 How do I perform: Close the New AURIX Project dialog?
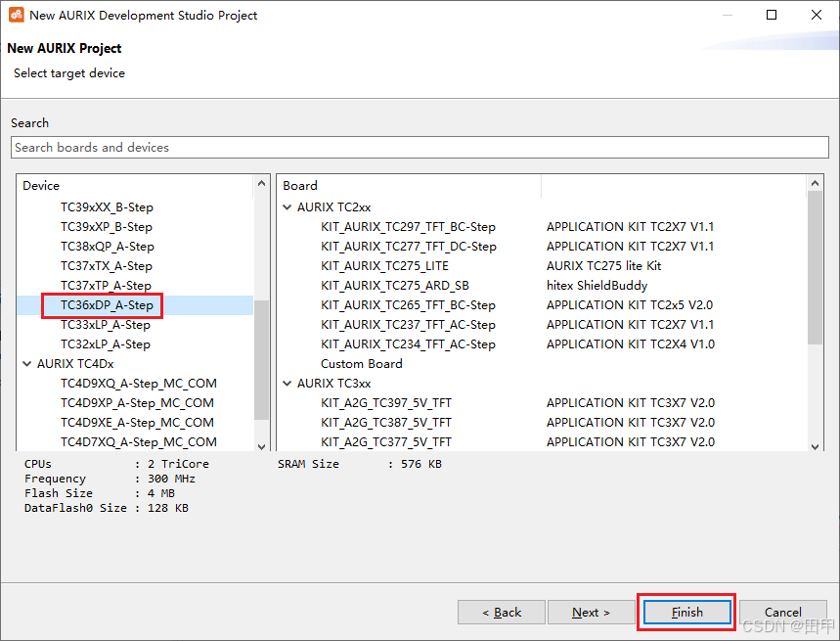click(x=817, y=15)
